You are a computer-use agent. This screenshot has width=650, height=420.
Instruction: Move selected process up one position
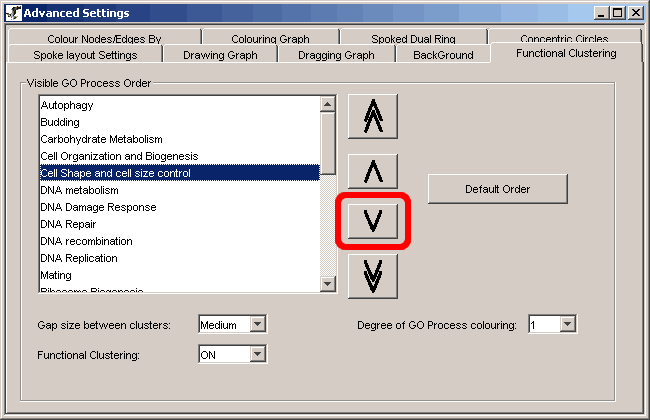pyautogui.click(x=372, y=172)
